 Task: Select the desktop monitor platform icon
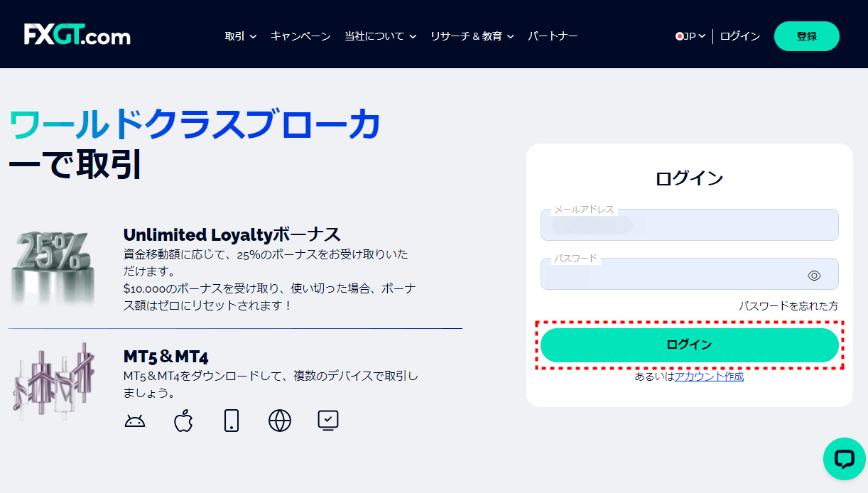click(328, 421)
